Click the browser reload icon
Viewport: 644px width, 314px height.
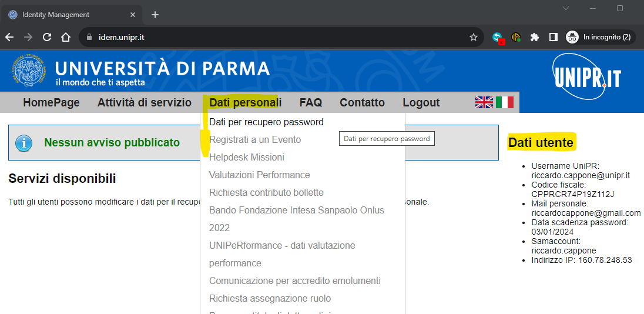point(47,37)
